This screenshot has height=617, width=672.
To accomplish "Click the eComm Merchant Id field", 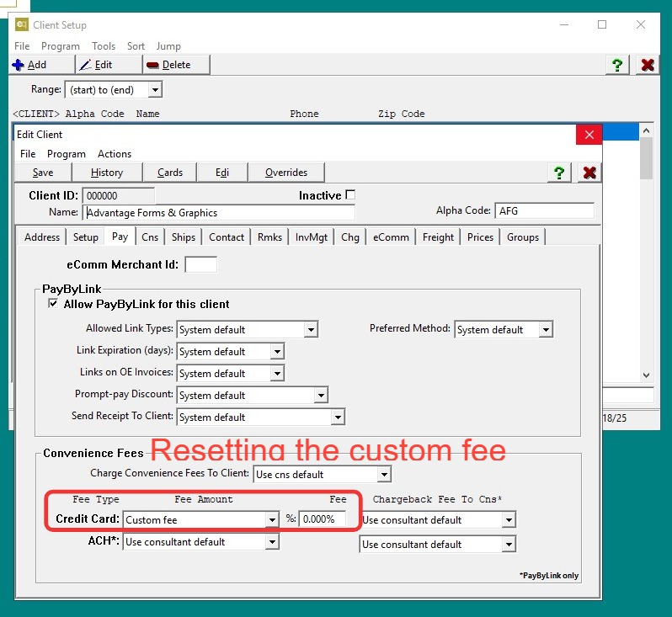I will coord(200,264).
